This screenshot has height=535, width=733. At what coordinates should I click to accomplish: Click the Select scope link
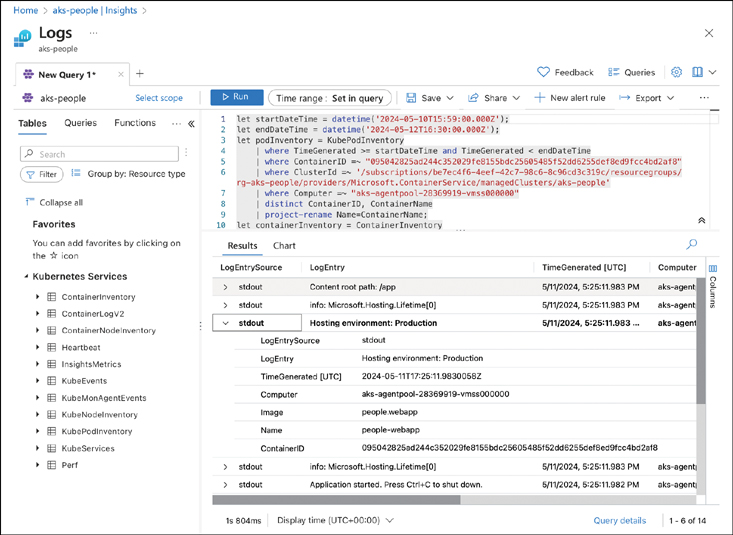(159, 98)
